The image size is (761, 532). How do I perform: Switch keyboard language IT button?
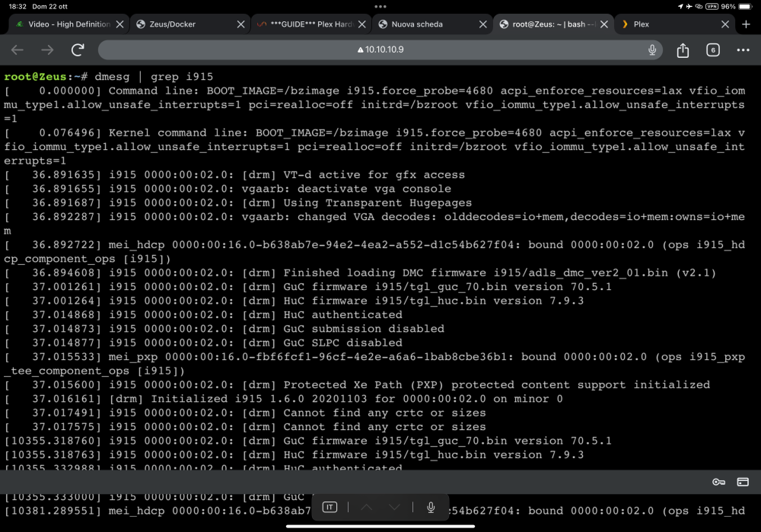[x=330, y=507]
